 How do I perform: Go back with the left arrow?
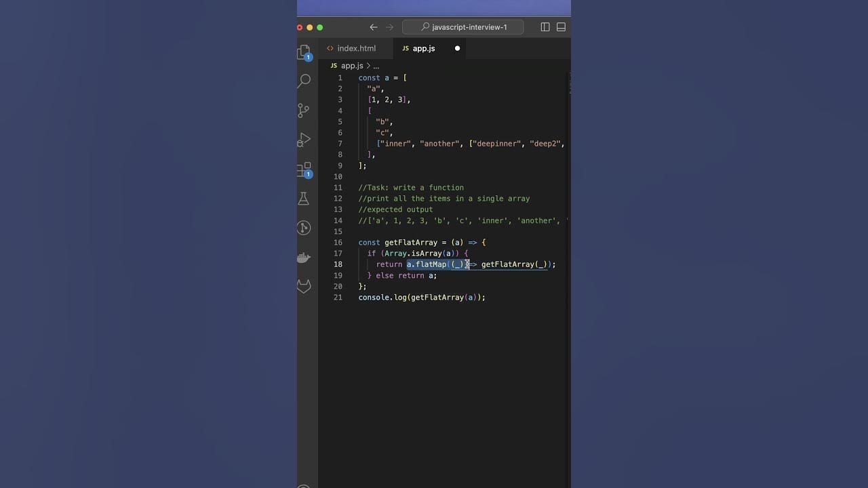tap(373, 27)
